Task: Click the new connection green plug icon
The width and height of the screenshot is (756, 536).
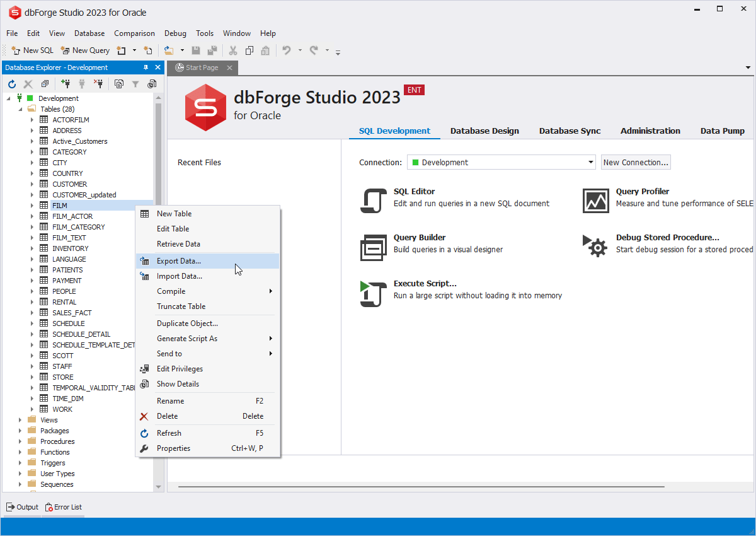Action: (66, 83)
